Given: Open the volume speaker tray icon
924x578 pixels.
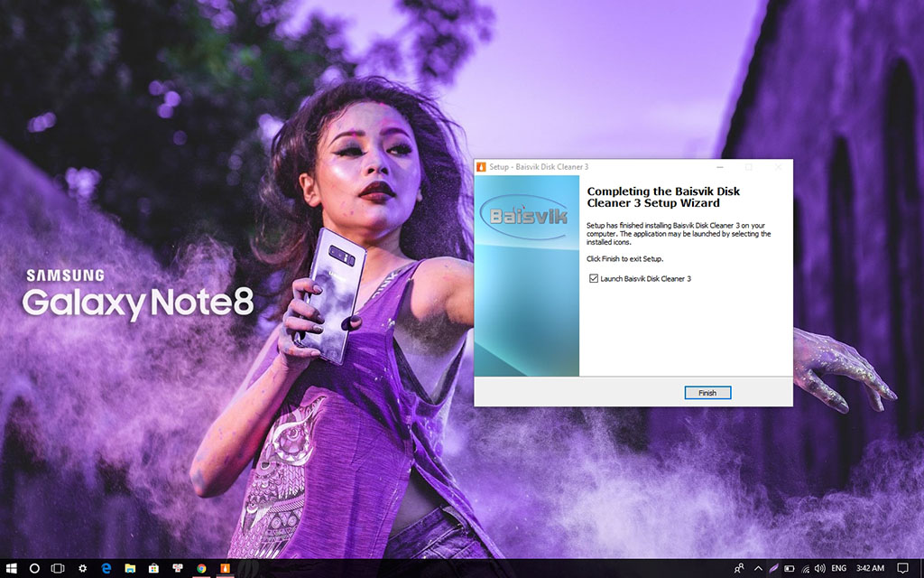Looking at the screenshot, I should [x=819, y=569].
